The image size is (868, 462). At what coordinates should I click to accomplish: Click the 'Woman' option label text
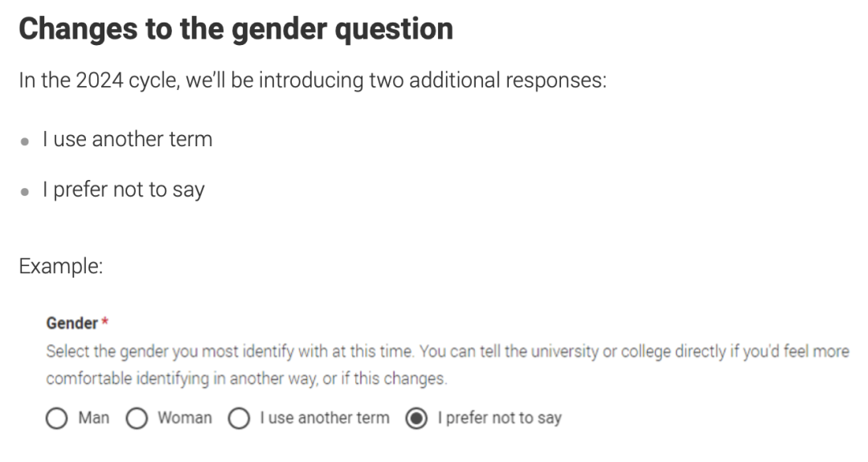pyautogui.click(x=184, y=418)
